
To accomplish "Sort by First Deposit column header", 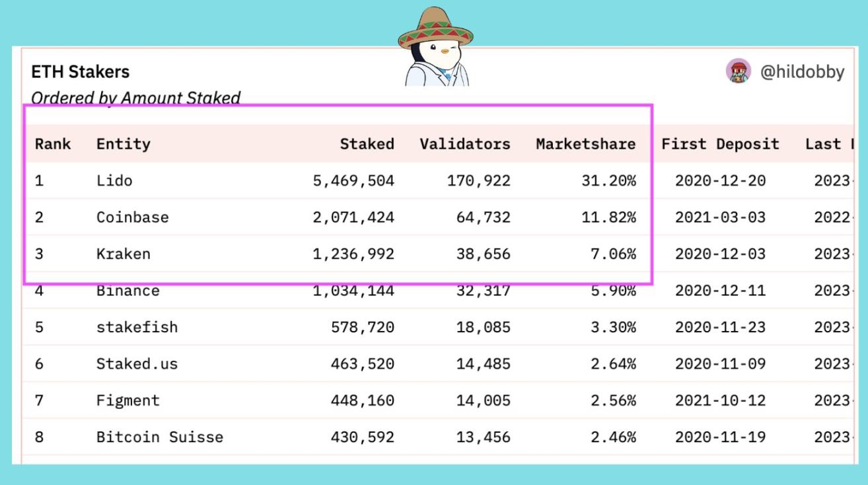I will (720, 144).
